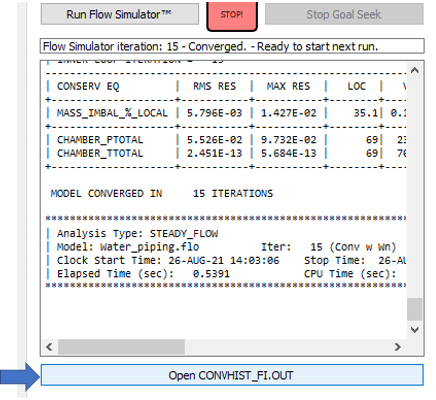Click the Elapsed Time (sec) line
The width and height of the screenshot is (436, 400).
(x=143, y=273)
